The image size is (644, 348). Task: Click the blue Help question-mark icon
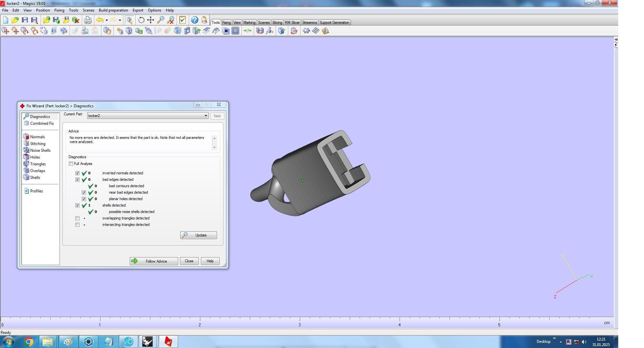(194, 20)
